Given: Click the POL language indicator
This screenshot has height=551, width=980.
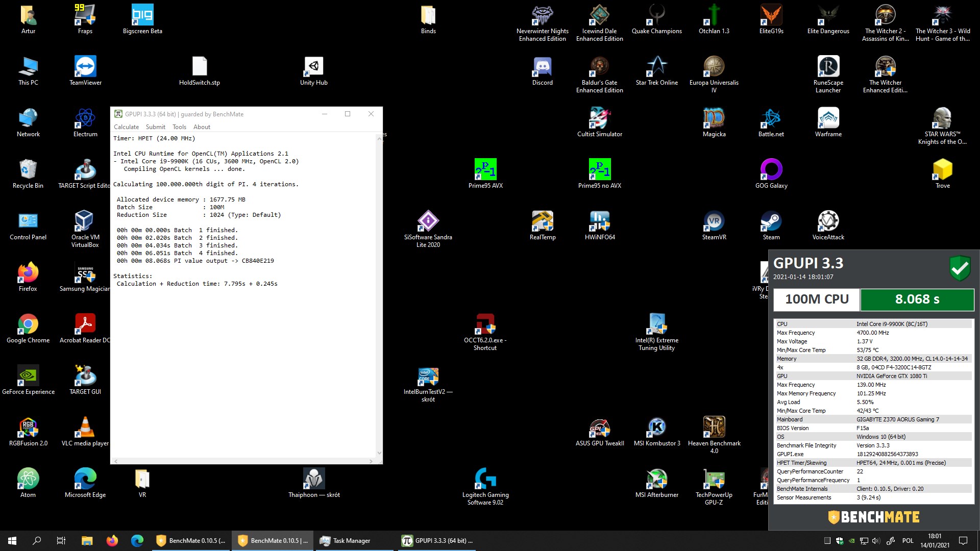Looking at the screenshot, I should coord(908,541).
